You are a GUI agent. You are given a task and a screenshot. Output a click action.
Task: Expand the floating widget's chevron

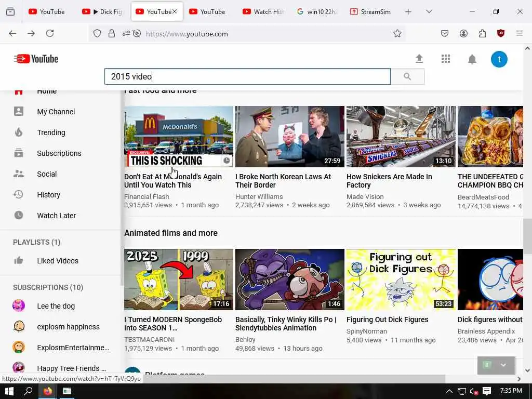(503, 365)
